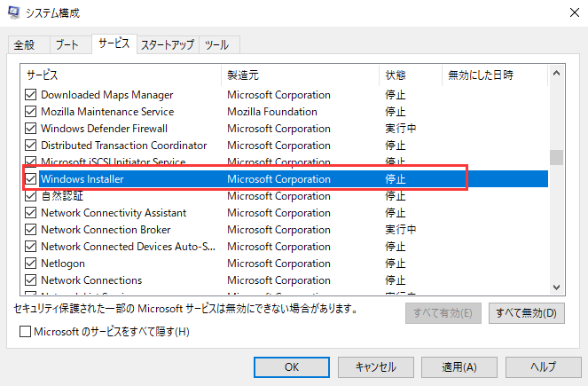Image resolution: width=588 pixels, height=386 pixels.
Task: Toggle the Downloaded Maps Manager checkbox
Action: [31, 95]
